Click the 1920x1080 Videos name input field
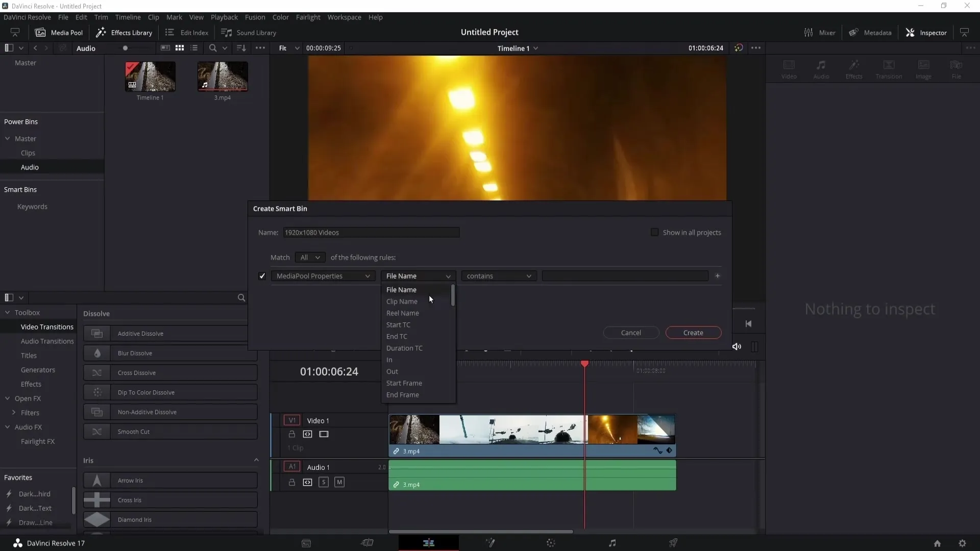This screenshot has height=551, width=980. (x=372, y=232)
